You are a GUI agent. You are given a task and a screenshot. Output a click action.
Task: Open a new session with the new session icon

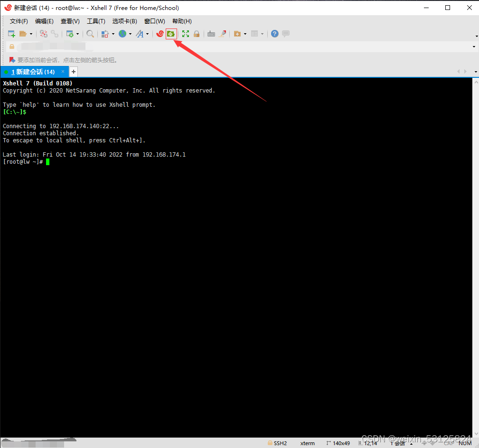pos(11,34)
